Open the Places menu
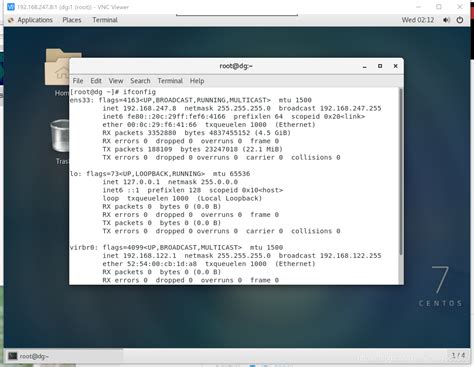The height and width of the screenshot is (367, 474). point(72,20)
